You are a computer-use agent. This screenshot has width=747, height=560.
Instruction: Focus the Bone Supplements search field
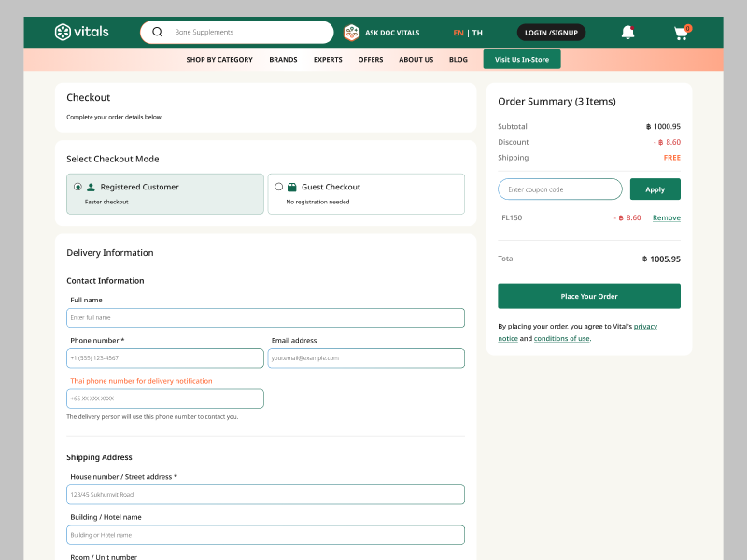tap(237, 32)
